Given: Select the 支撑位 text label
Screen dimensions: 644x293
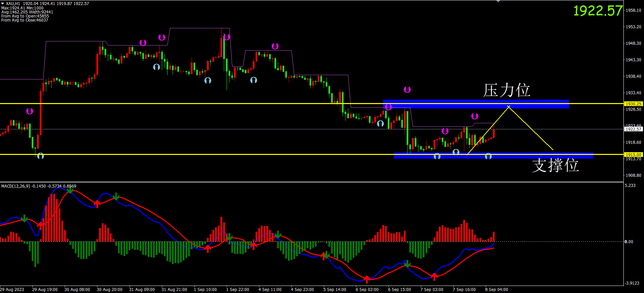Looking at the screenshot, I should [x=555, y=165].
